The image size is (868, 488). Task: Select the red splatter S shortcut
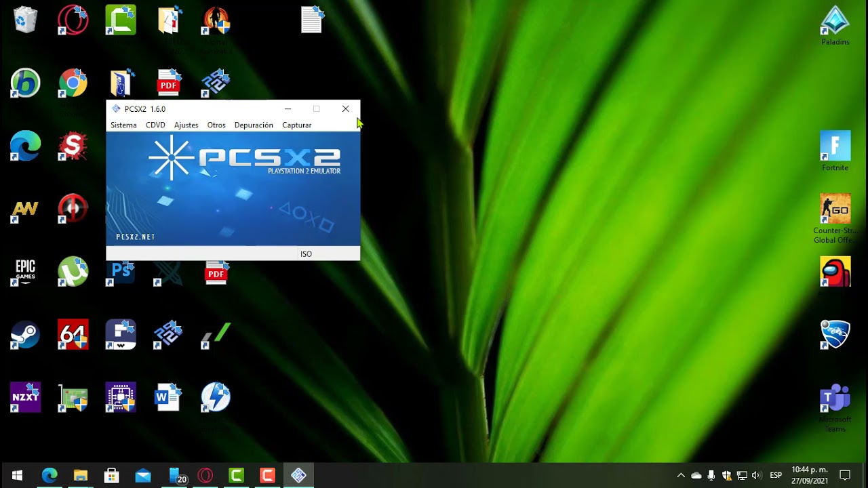point(73,146)
